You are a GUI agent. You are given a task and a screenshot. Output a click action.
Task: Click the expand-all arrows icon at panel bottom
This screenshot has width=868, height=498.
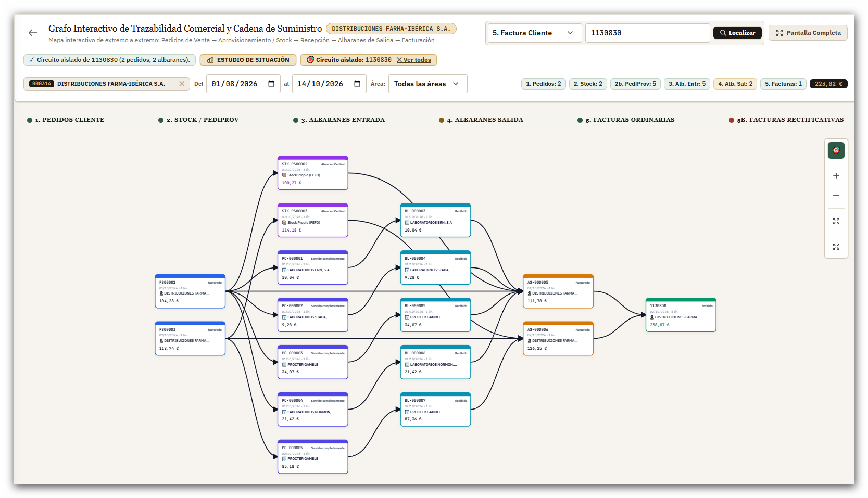tap(836, 247)
